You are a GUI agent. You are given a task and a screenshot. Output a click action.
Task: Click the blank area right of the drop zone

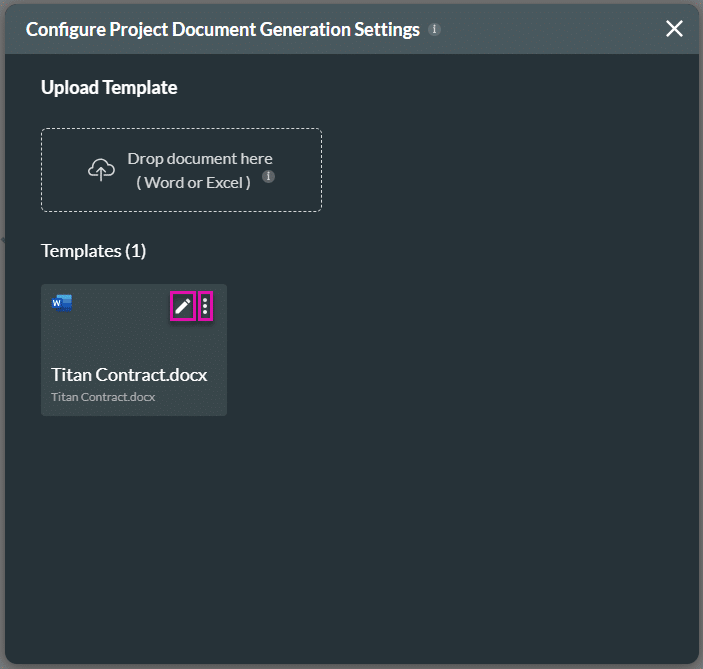[500, 170]
